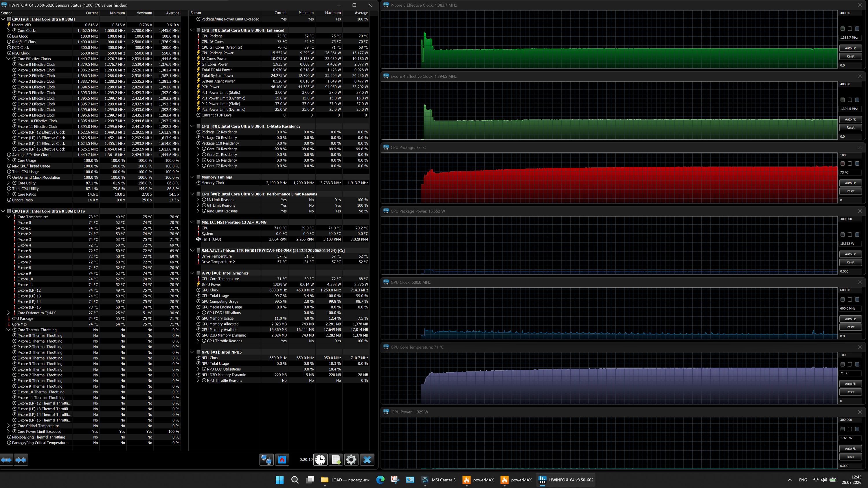Click Auto Fit on P-core 3 graph
Screen dimensions: 868x488
pyautogui.click(x=850, y=48)
